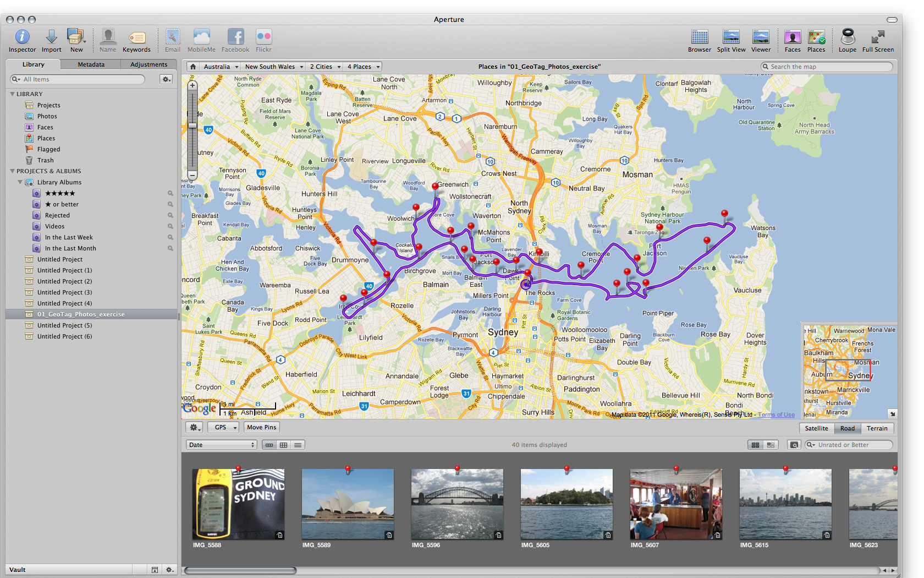Screen dimensions: 924x578
Task: Select Projects in library
Action: (x=48, y=105)
